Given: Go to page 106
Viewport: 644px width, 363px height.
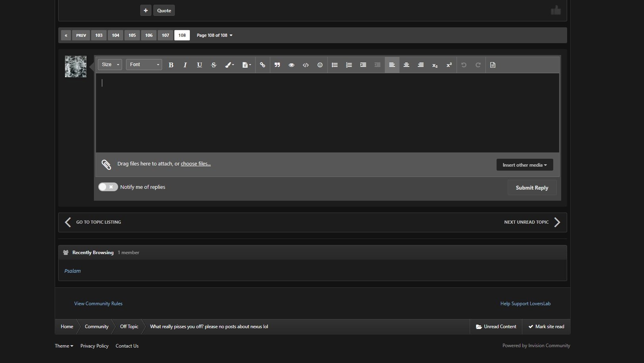Looking at the screenshot, I should [149, 35].
